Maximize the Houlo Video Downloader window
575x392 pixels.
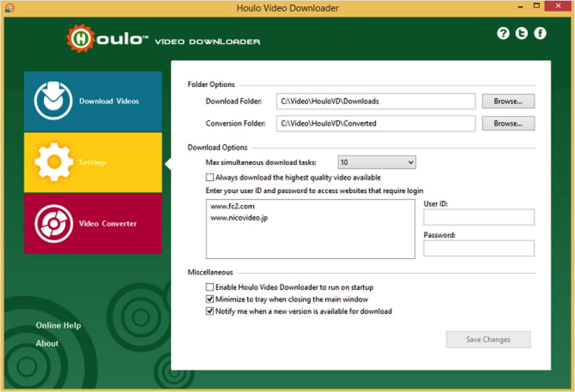[x=537, y=6]
